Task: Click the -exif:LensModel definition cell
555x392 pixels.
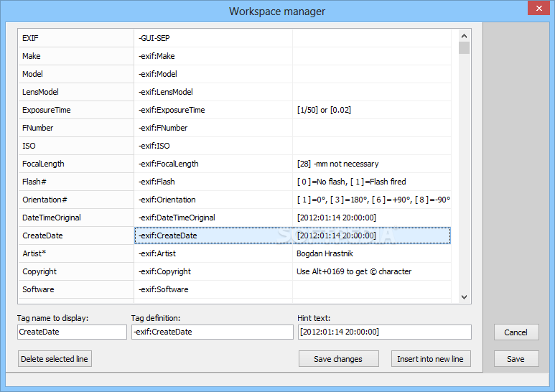Action: coord(213,92)
